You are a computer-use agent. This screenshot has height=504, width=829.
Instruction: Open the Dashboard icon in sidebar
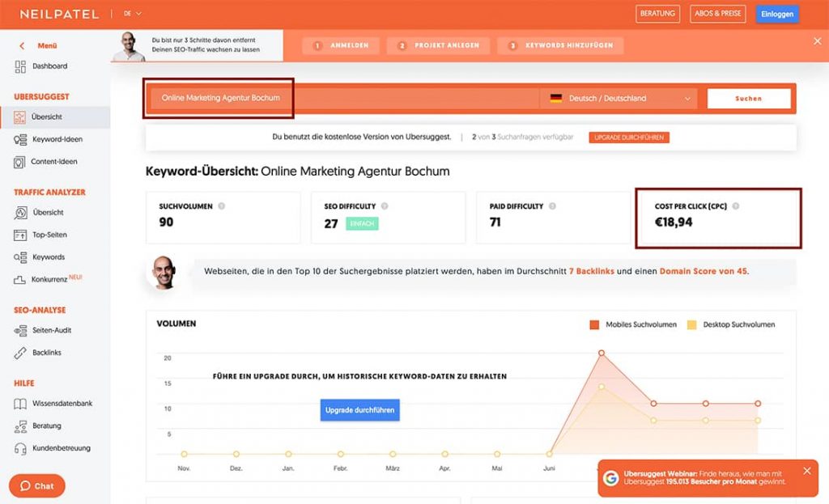(x=20, y=66)
